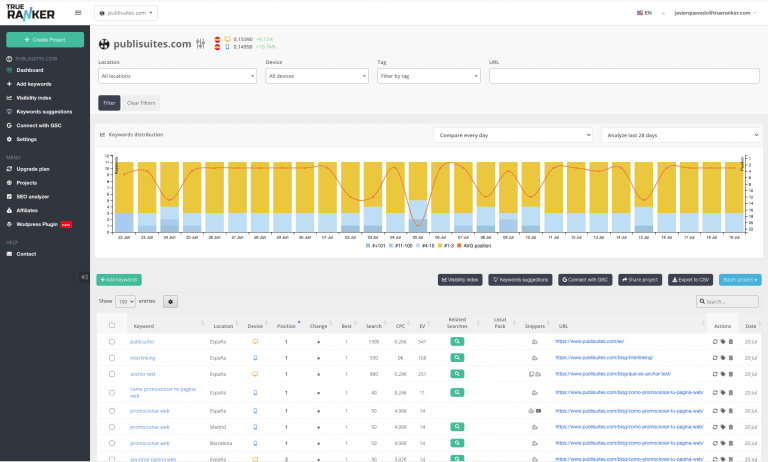The height and width of the screenshot is (462, 768).
Task: Open related searches for promocionar web Madrid
Action: (x=457, y=427)
